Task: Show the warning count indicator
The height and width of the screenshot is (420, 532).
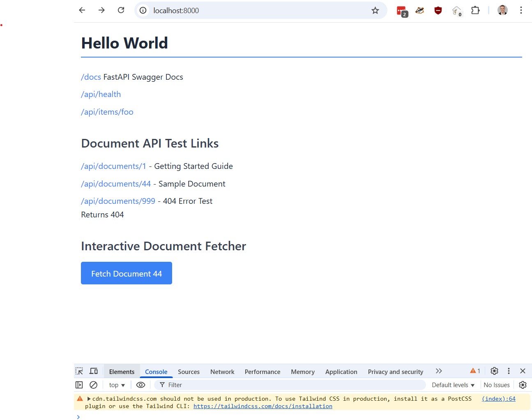Action: point(475,371)
